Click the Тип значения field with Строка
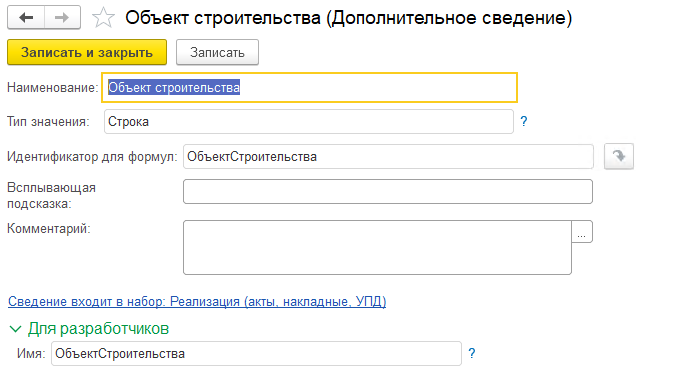Image resolution: width=693 pixels, height=383 pixels. pyautogui.click(x=308, y=122)
